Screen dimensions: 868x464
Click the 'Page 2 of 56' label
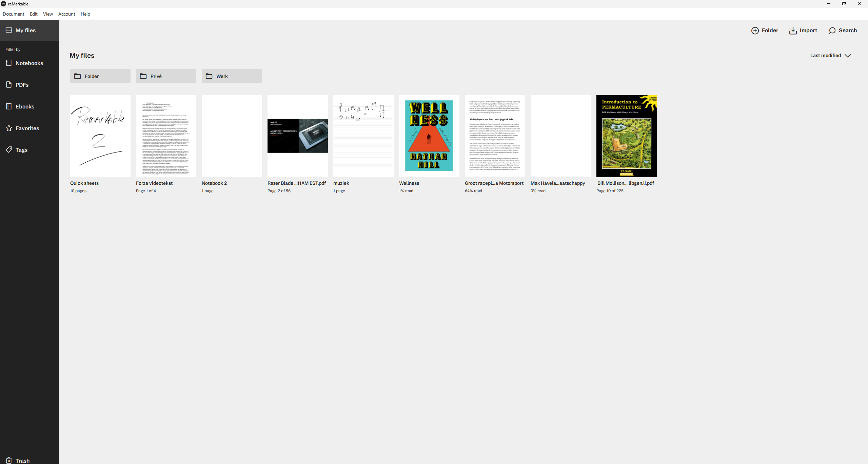(x=279, y=191)
